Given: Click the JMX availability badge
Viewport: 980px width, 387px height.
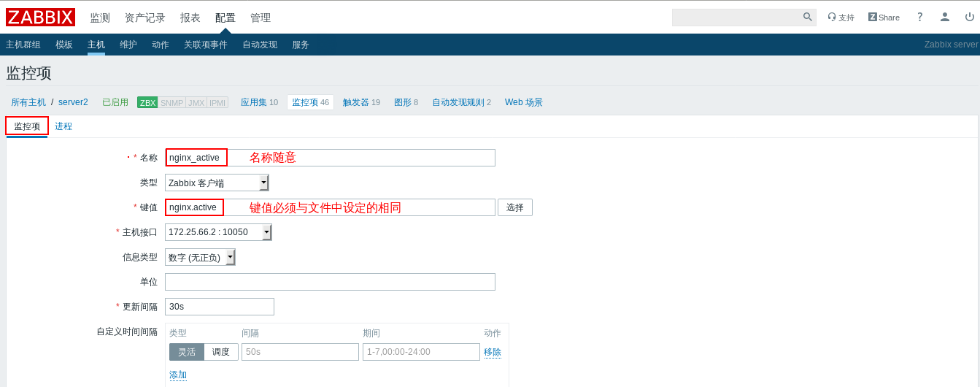Looking at the screenshot, I should (196, 103).
